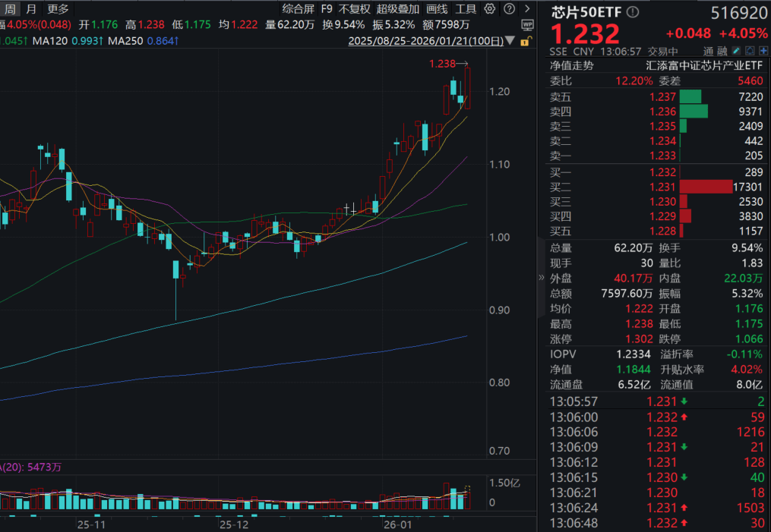Click the info icon beside 芯片50ETF
This screenshot has width=771, height=532.
(633, 12)
